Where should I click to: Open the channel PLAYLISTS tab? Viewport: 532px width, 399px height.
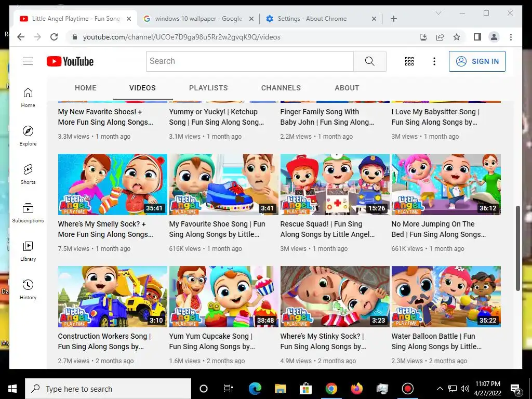coord(208,88)
